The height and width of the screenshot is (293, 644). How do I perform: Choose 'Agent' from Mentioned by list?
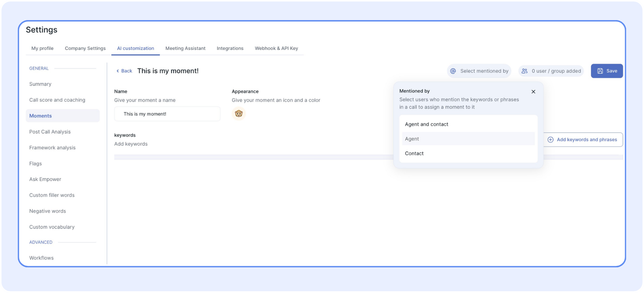click(412, 139)
